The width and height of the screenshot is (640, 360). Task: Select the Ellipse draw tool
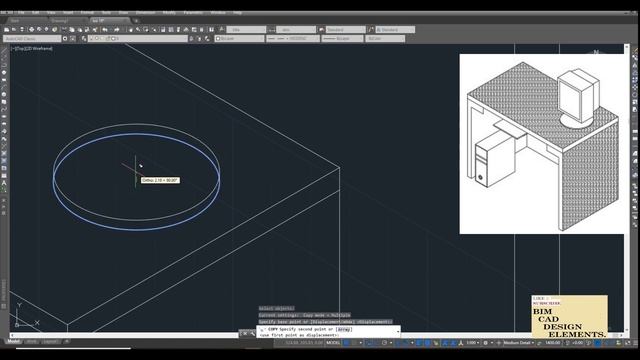[4, 117]
